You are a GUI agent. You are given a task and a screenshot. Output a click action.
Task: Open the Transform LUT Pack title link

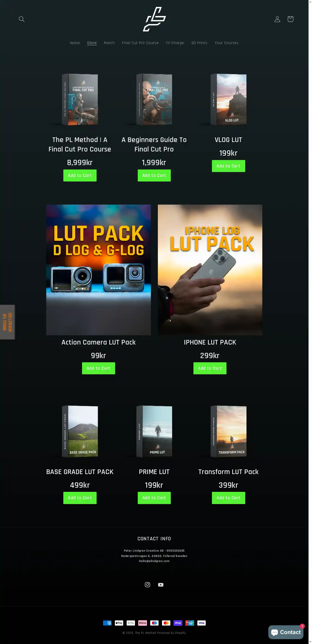228,472
